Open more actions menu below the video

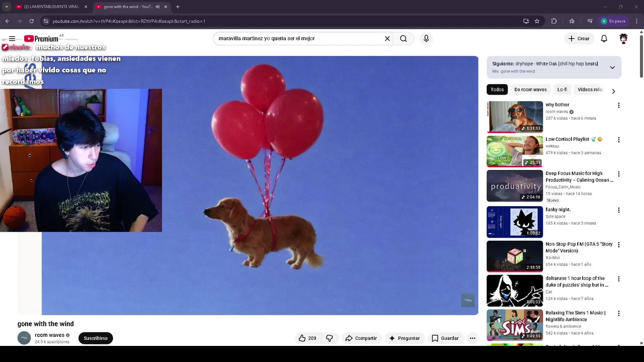click(472, 338)
